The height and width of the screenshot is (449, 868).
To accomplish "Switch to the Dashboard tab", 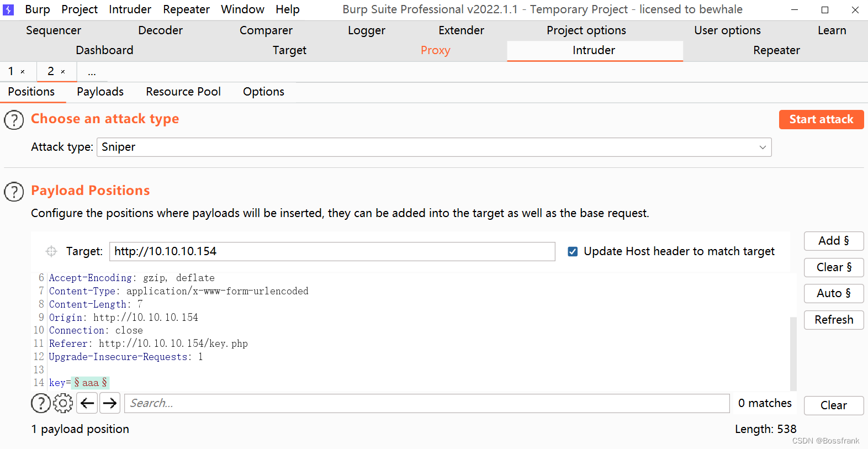I will tap(104, 50).
